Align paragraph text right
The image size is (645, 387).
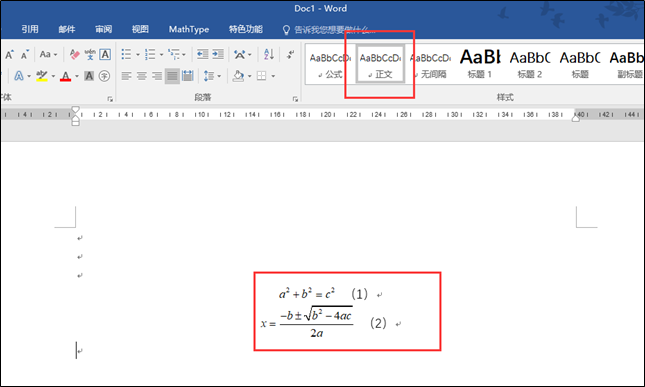click(x=157, y=76)
